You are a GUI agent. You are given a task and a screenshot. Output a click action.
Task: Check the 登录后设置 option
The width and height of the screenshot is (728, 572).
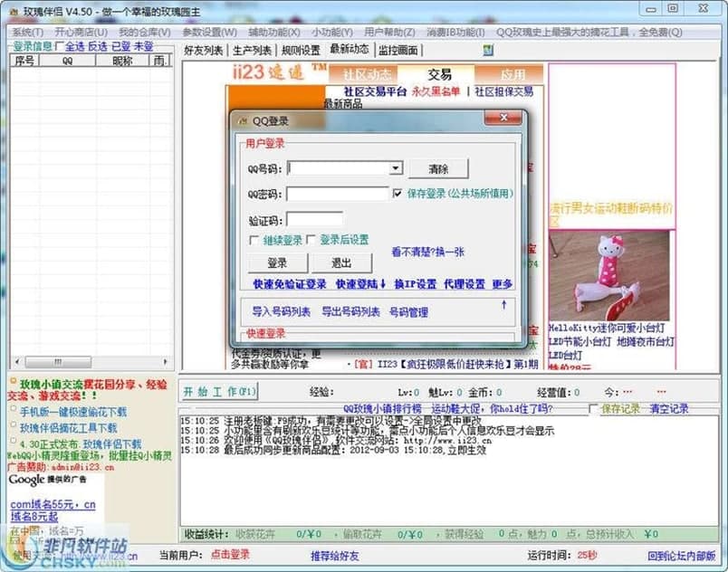[x=309, y=239]
